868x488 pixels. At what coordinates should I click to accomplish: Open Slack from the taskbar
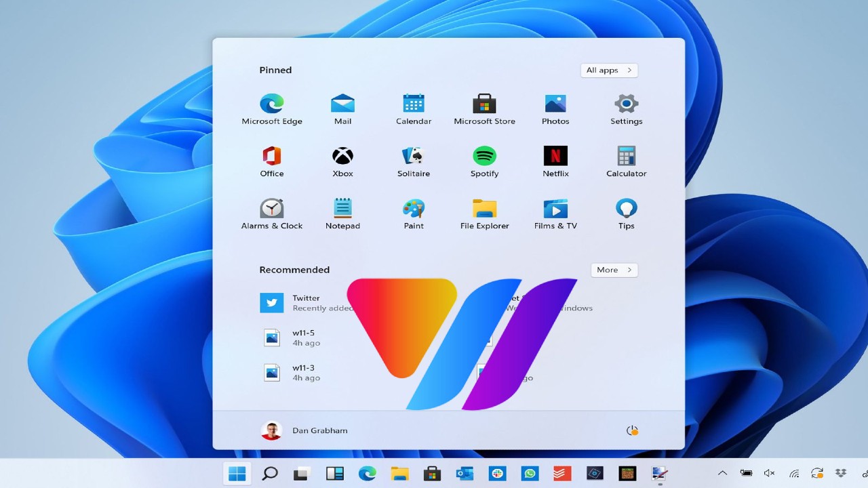[497, 474]
